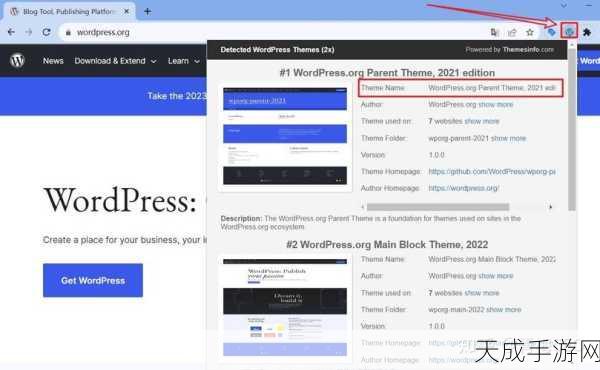Expand the Learn menu
This screenshot has height=370, width=600.
[184, 61]
